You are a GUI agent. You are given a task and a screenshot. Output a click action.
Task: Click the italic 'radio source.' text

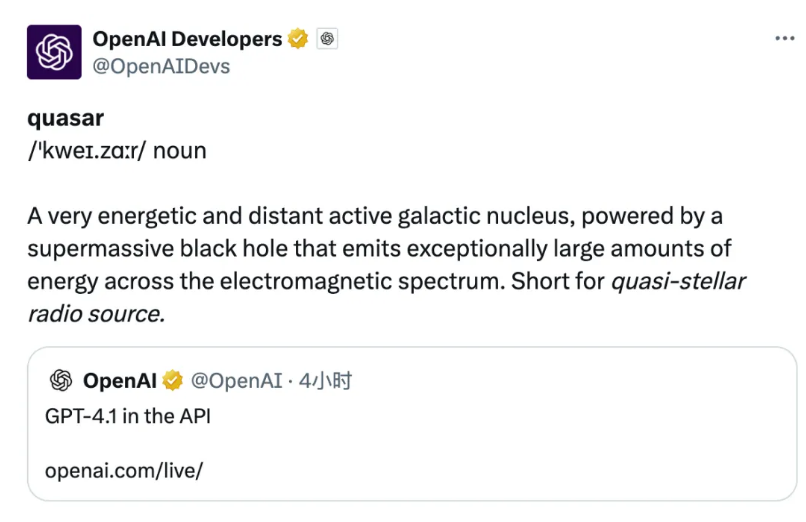96,314
